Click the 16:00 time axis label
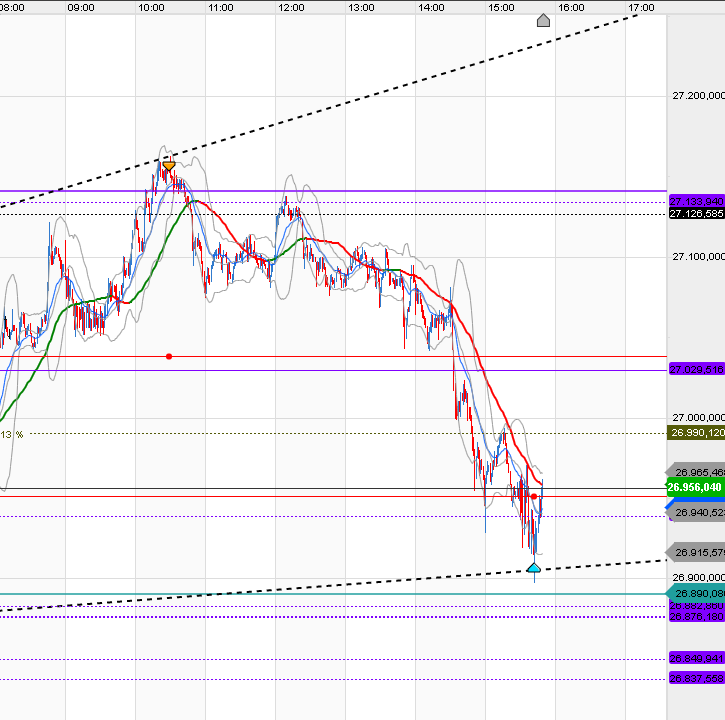The height and width of the screenshot is (720, 725). pyautogui.click(x=571, y=7)
